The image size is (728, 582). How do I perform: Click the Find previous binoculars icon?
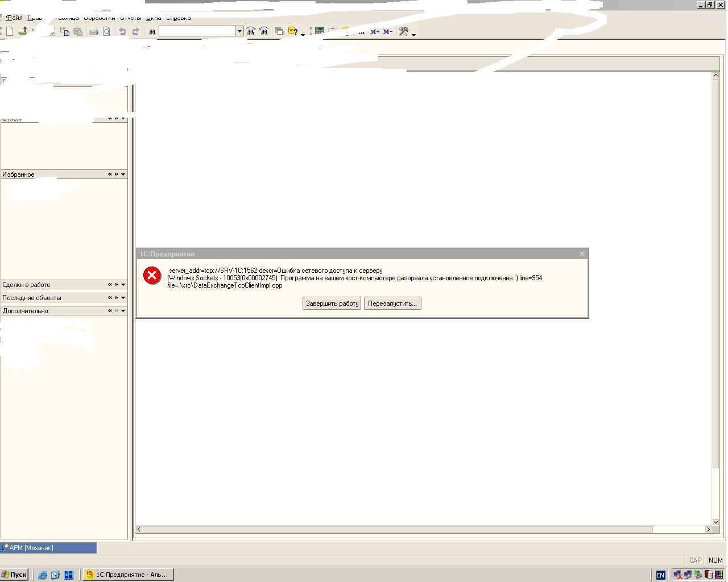(x=264, y=31)
